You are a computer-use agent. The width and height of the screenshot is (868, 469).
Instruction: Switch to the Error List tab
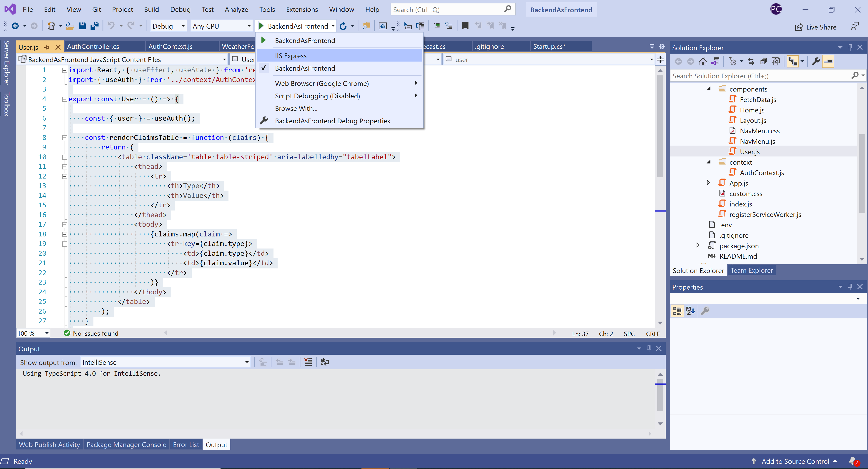coord(186,444)
